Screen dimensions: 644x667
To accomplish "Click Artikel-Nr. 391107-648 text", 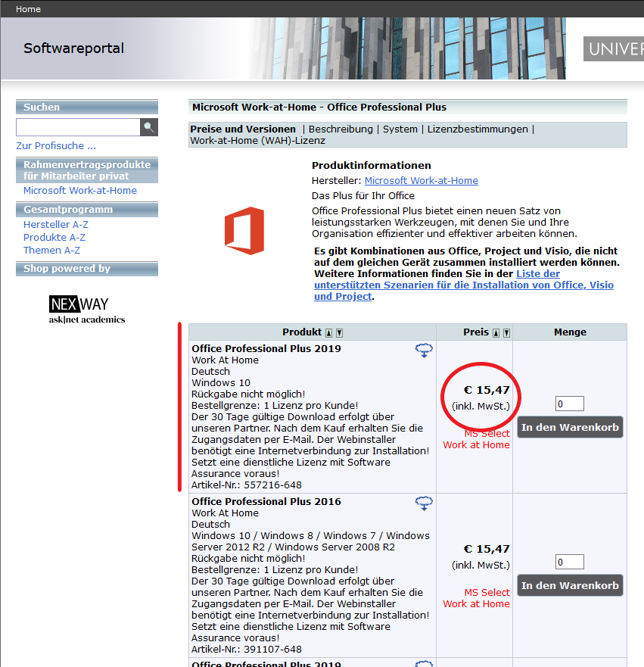I will pos(247,650).
